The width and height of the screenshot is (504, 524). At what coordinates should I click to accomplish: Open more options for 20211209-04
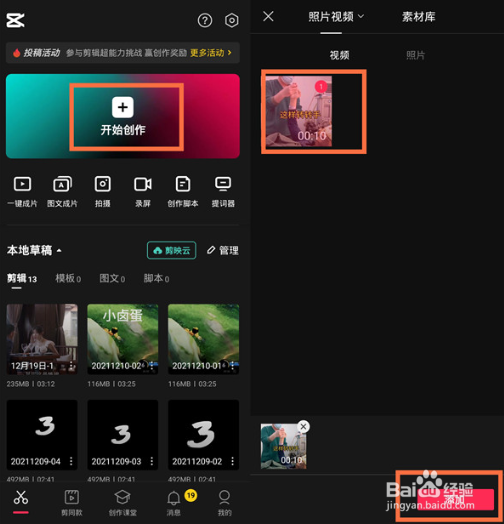pyautogui.click(x=71, y=461)
